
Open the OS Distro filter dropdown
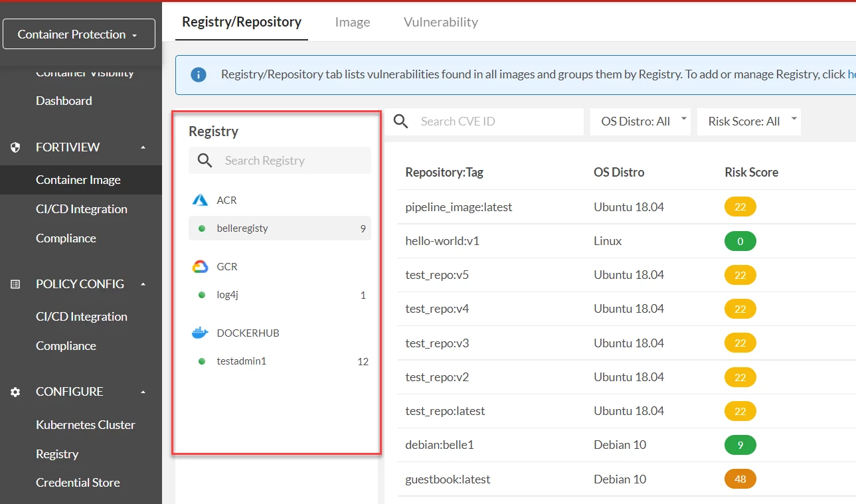640,122
